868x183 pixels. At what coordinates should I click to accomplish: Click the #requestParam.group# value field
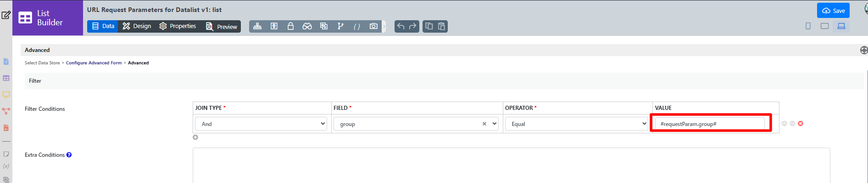tap(710, 124)
